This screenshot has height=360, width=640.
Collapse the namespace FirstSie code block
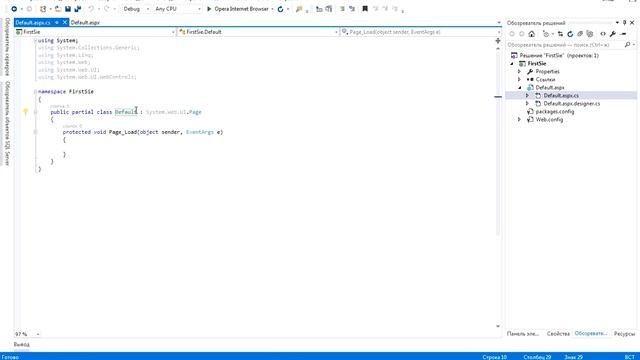click(x=36, y=91)
